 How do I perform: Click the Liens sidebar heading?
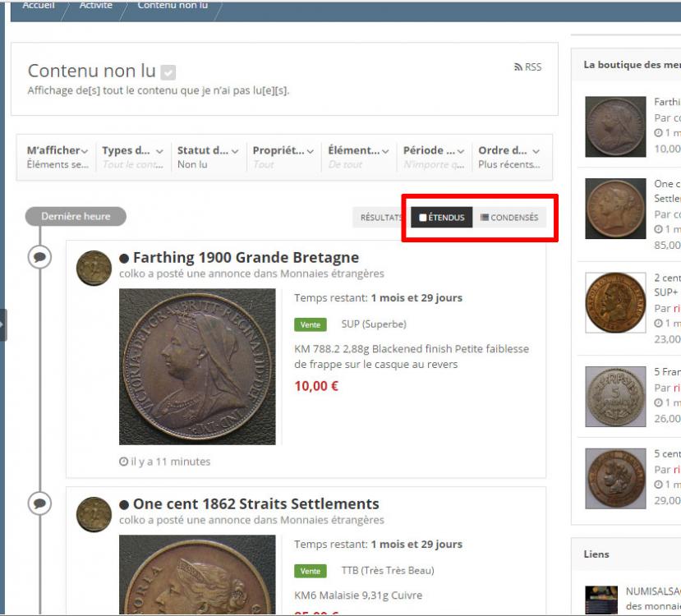coord(596,554)
